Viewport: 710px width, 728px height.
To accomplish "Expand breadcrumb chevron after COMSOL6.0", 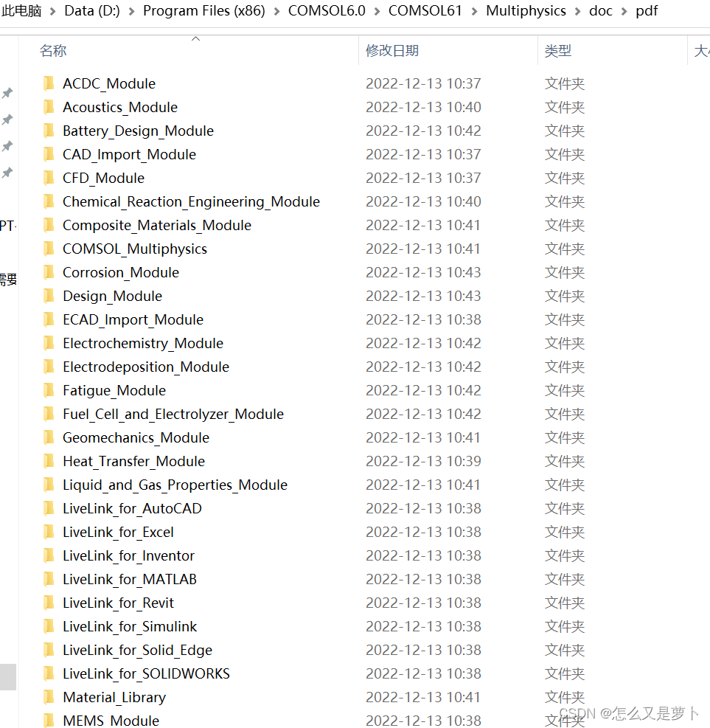I will [377, 11].
